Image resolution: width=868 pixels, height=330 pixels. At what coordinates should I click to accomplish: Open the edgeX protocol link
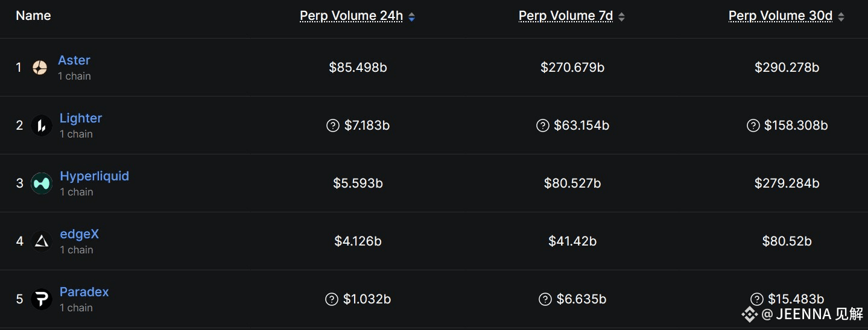(79, 234)
